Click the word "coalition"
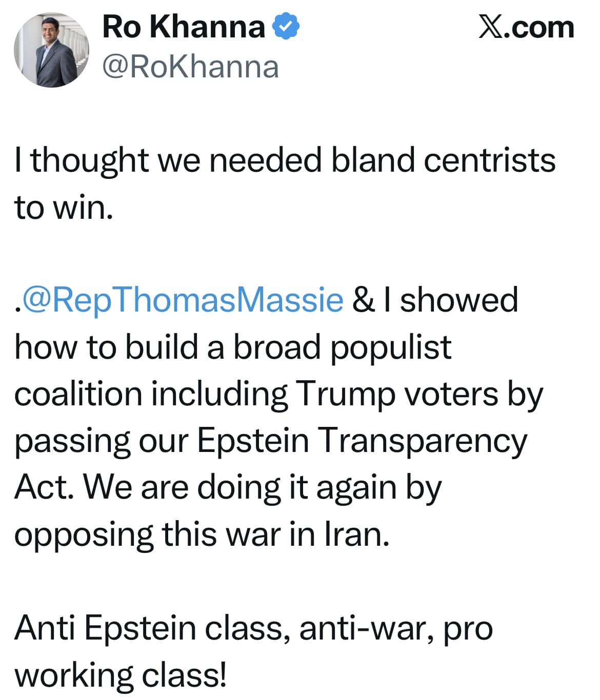Image resolution: width=600 pixels, height=700 pixels. pyautogui.click(x=78, y=394)
